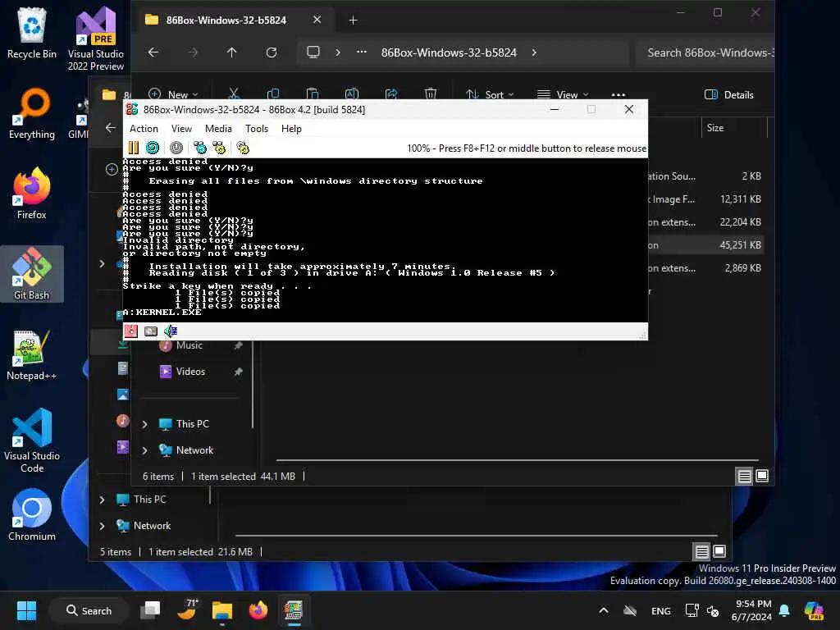The height and width of the screenshot is (630, 840).
Task: Click the Paste icon in the Explorer toolbar
Action: [x=313, y=94]
